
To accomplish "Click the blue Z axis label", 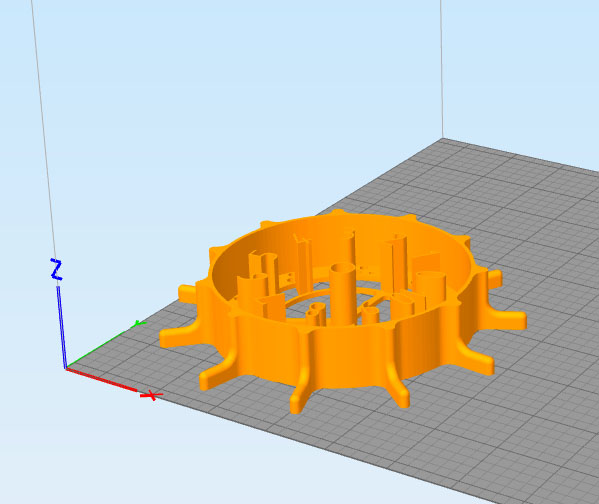I will 56,269.
